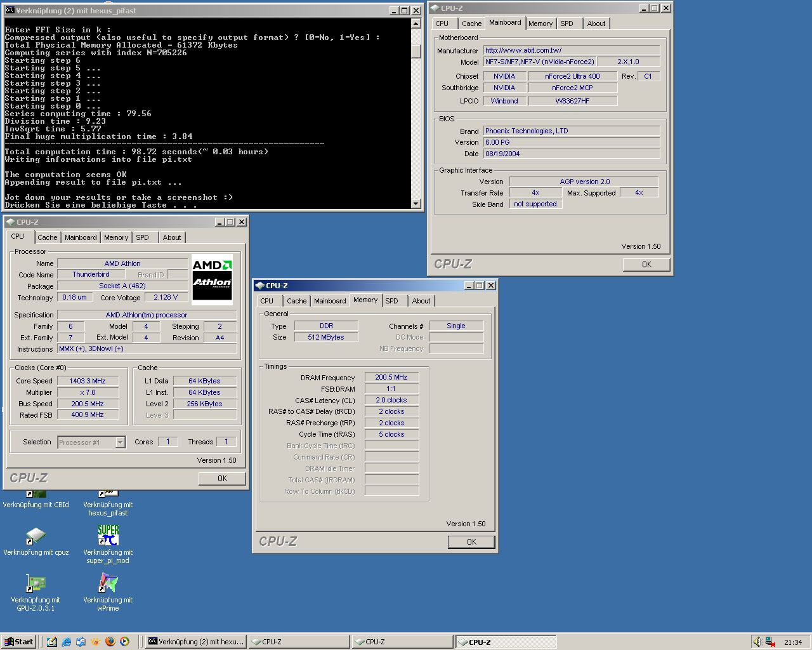Launch the super_pi_mod desktop shortcut
The width and height of the screenshot is (812, 650).
click(108, 535)
